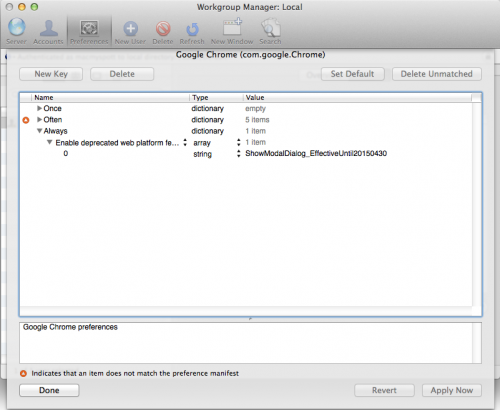Change the string type popup selector
500x410 pixels.
(x=238, y=154)
